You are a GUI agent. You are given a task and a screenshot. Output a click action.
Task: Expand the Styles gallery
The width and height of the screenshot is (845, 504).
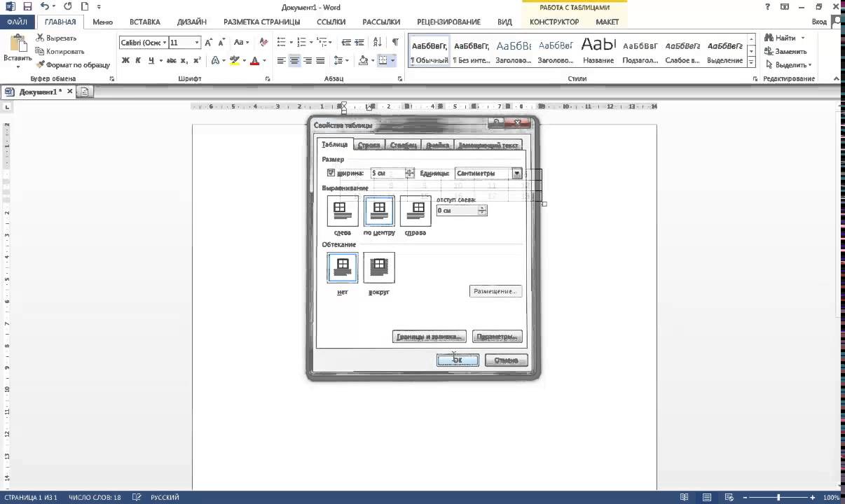[x=752, y=63]
